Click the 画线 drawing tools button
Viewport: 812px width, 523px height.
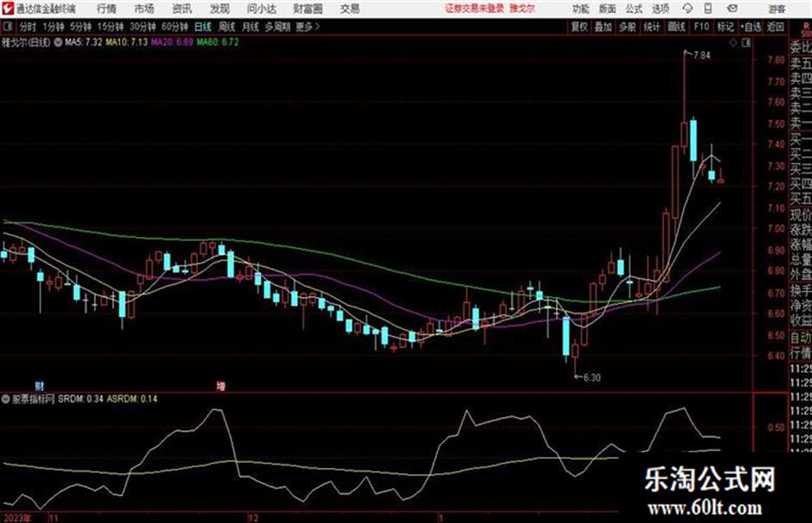[x=676, y=27]
